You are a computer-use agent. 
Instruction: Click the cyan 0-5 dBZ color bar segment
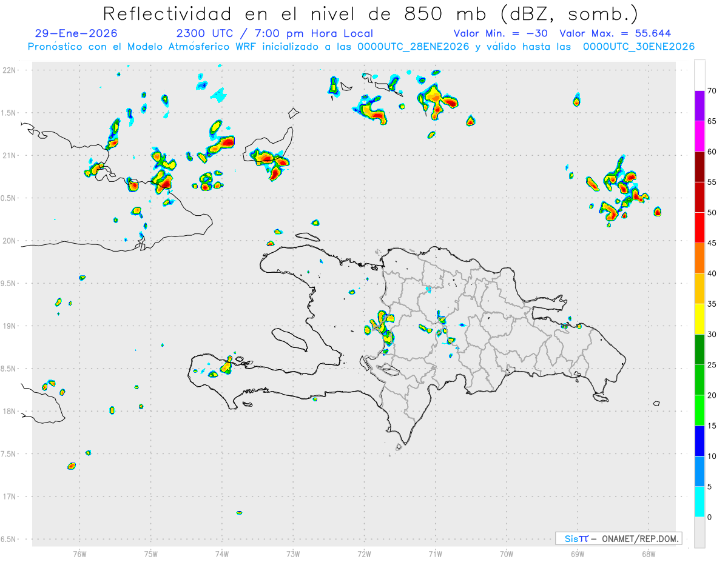[699, 502]
